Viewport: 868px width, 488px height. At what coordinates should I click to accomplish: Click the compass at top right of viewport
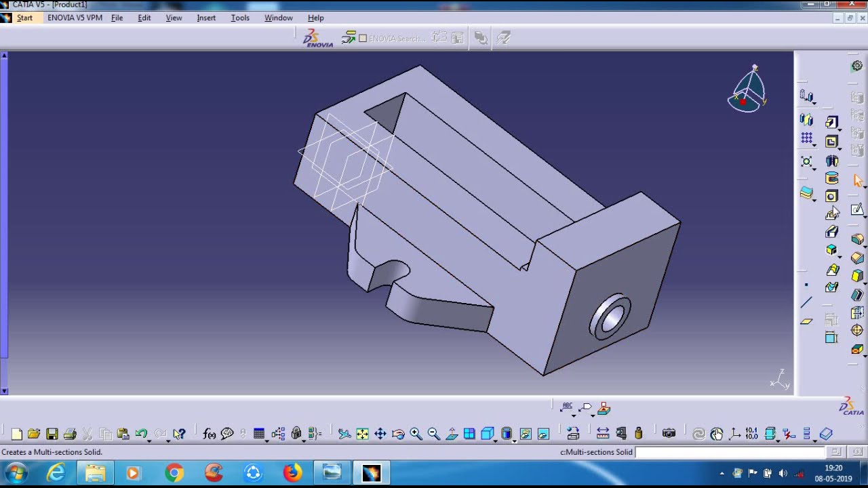[747, 89]
